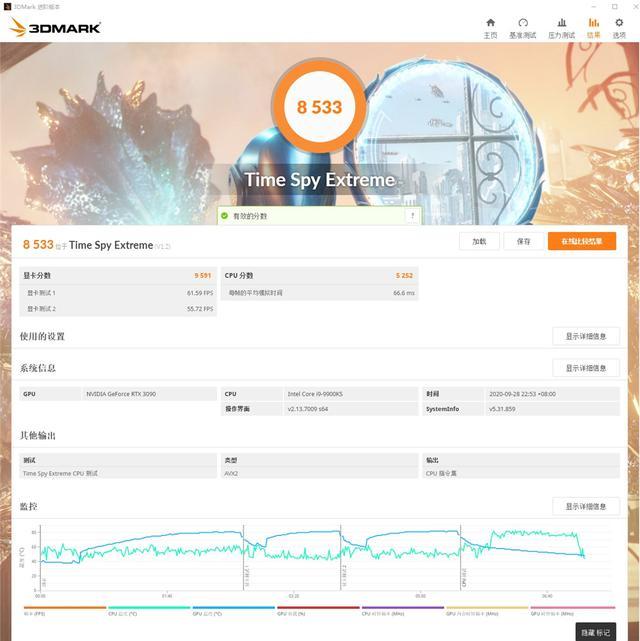Toggle the teal CPU temperature legend series
The width and height of the screenshot is (640, 641).
pos(149,611)
